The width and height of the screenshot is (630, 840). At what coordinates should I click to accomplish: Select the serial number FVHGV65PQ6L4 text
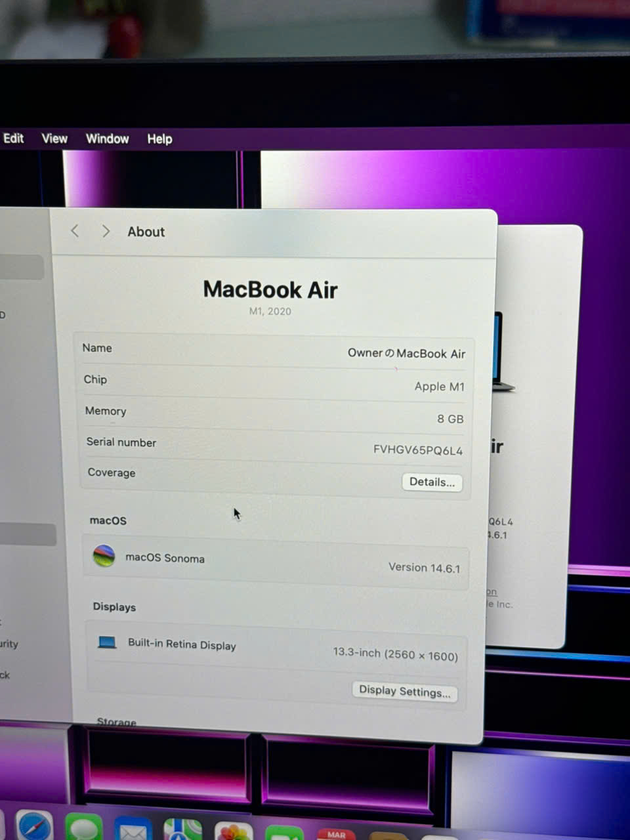[x=418, y=450]
